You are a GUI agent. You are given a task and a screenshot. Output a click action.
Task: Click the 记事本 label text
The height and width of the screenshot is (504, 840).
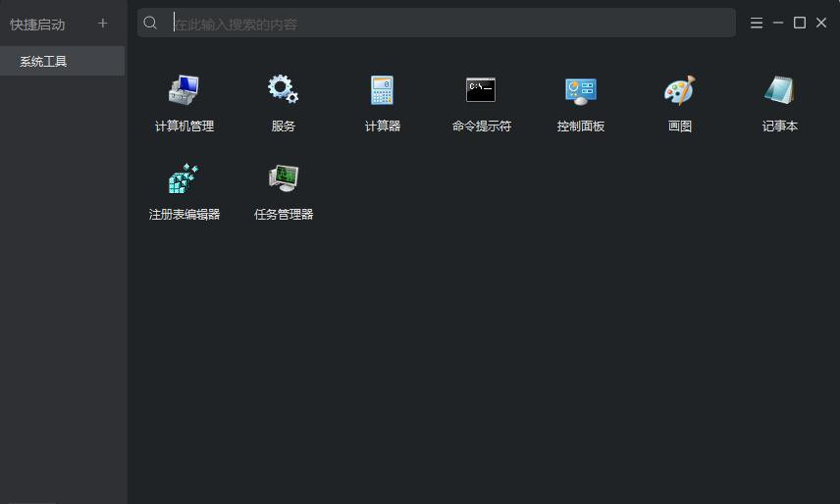click(x=780, y=126)
